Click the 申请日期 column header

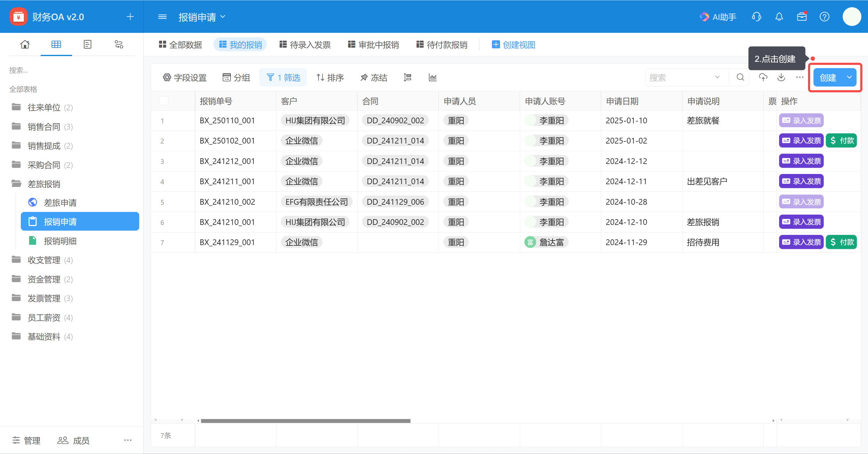(642, 101)
